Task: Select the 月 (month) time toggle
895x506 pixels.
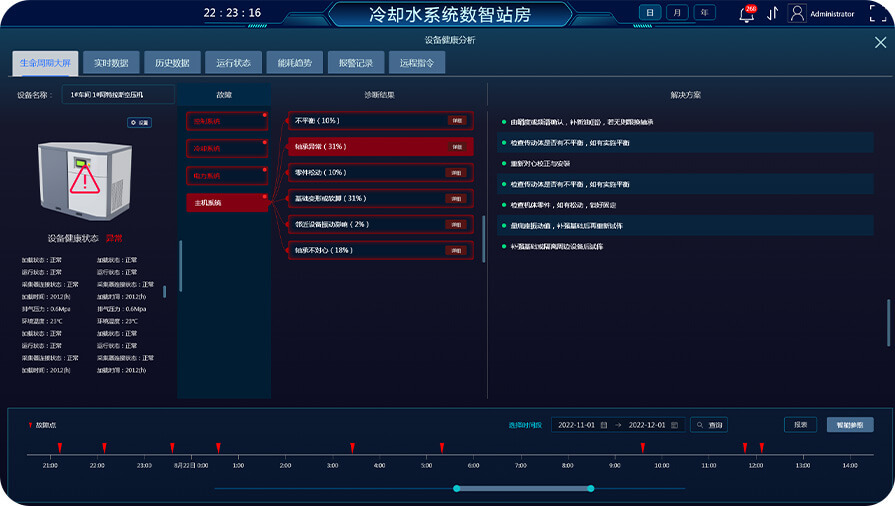Action: coord(678,13)
